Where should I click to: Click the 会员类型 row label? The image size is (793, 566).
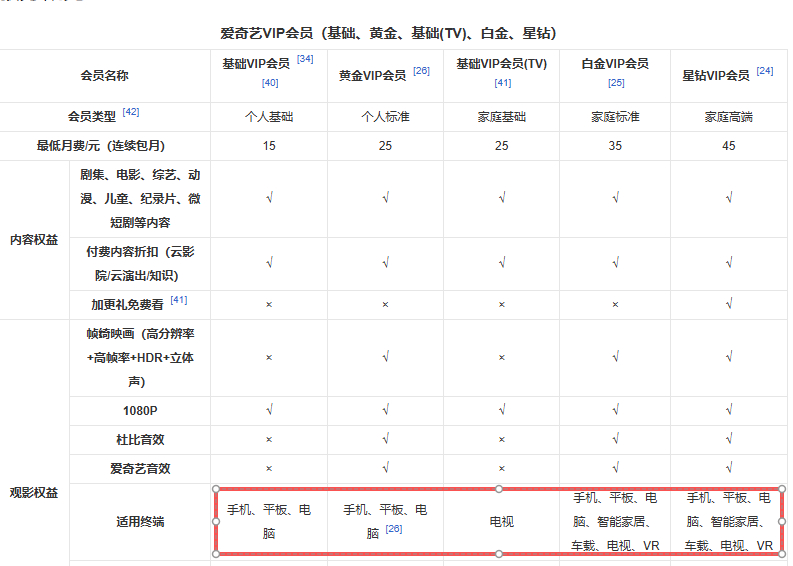tap(92, 117)
